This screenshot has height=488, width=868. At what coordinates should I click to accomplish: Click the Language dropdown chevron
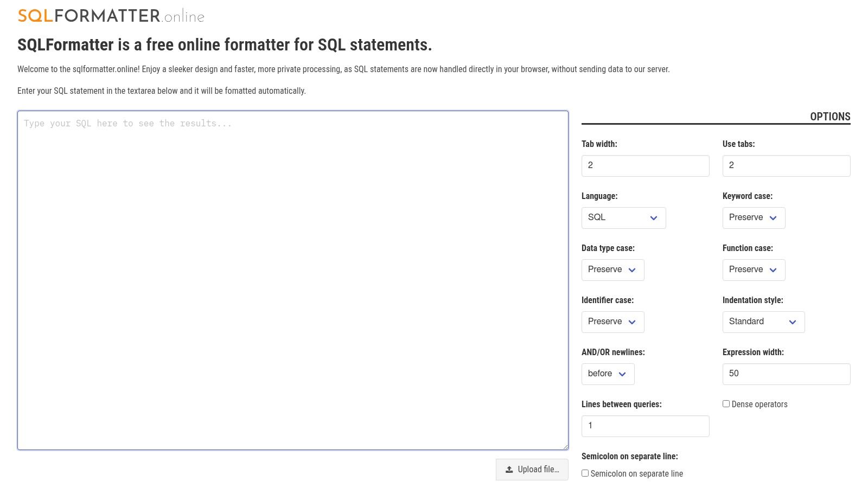(653, 218)
